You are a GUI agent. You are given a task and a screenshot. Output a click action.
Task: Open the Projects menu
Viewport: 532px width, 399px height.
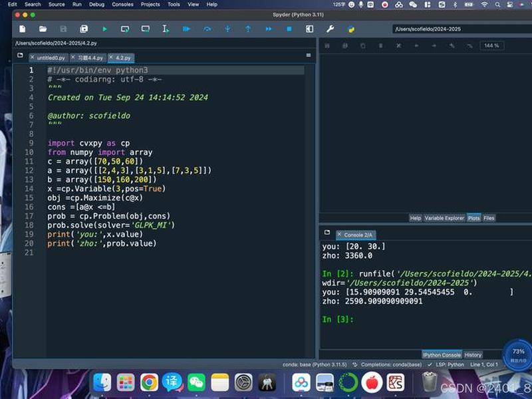[x=150, y=5]
